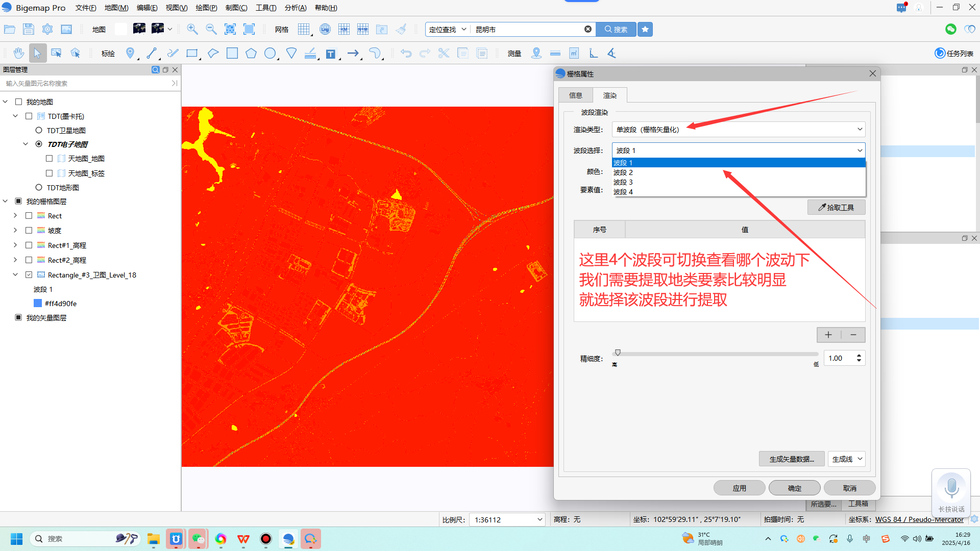980x551 pixels.
Task: Check the 坡度 layer checkbox
Action: tap(29, 231)
